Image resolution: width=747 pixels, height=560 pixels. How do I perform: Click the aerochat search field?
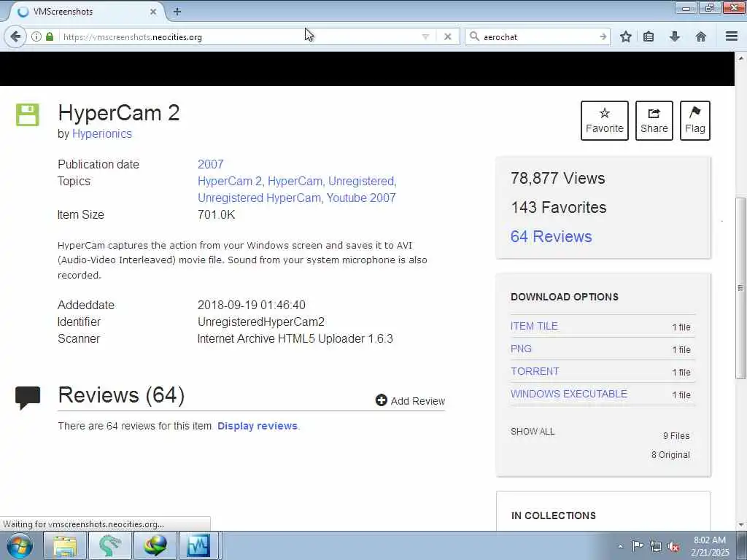coord(538,36)
